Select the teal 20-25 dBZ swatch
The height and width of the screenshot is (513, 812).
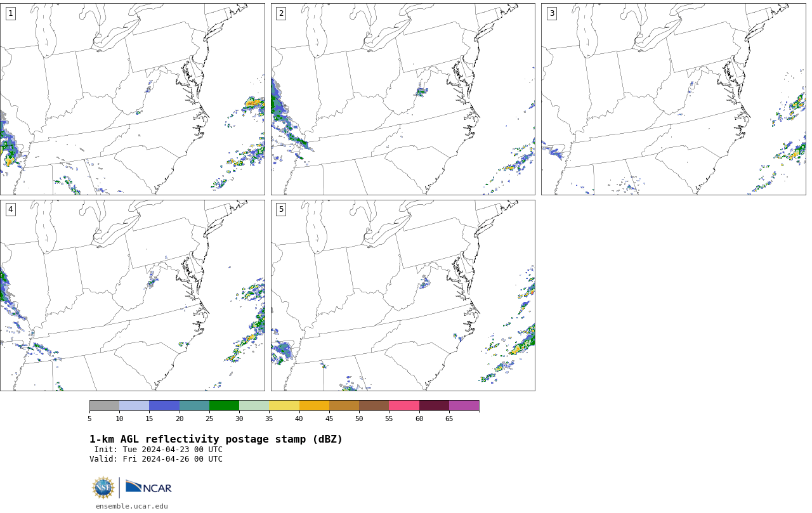[194, 406]
